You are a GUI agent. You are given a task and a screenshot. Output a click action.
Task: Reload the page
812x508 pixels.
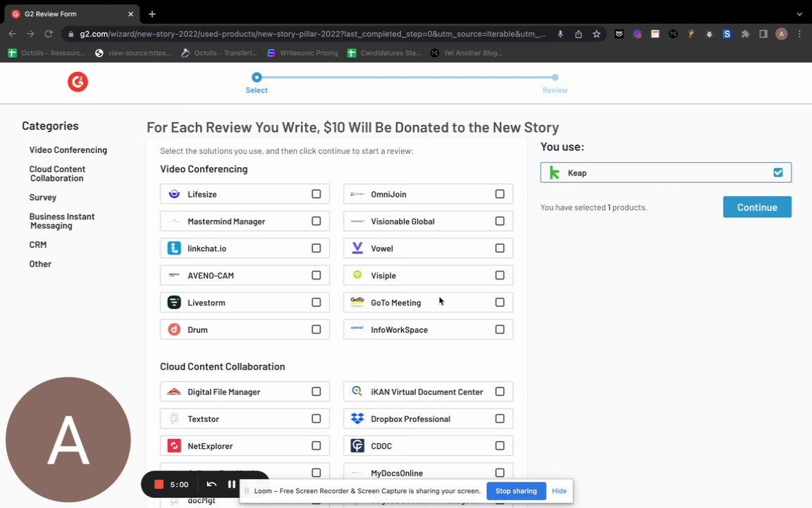[x=49, y=34]
